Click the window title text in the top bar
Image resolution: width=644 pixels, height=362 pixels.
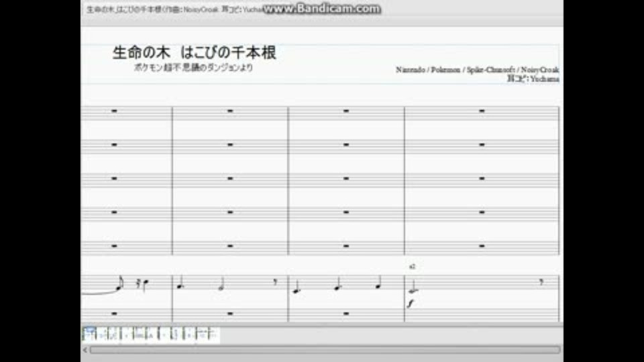click(x=174, y=9)
